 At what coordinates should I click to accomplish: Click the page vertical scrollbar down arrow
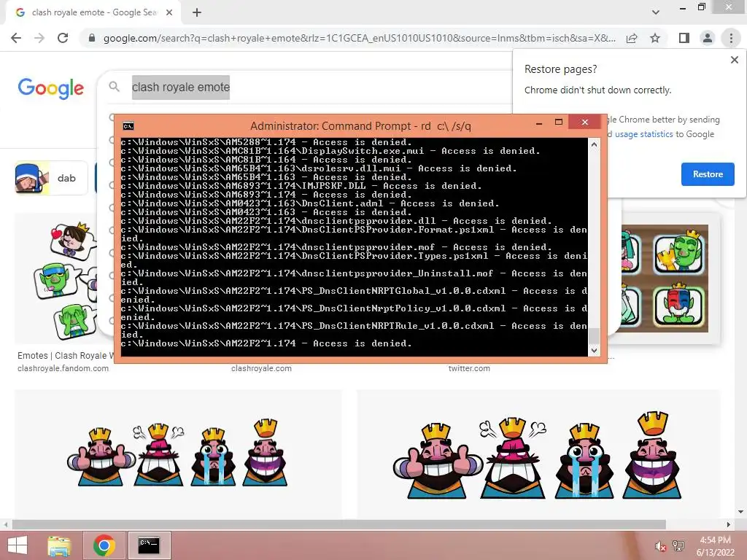[741, 512]
